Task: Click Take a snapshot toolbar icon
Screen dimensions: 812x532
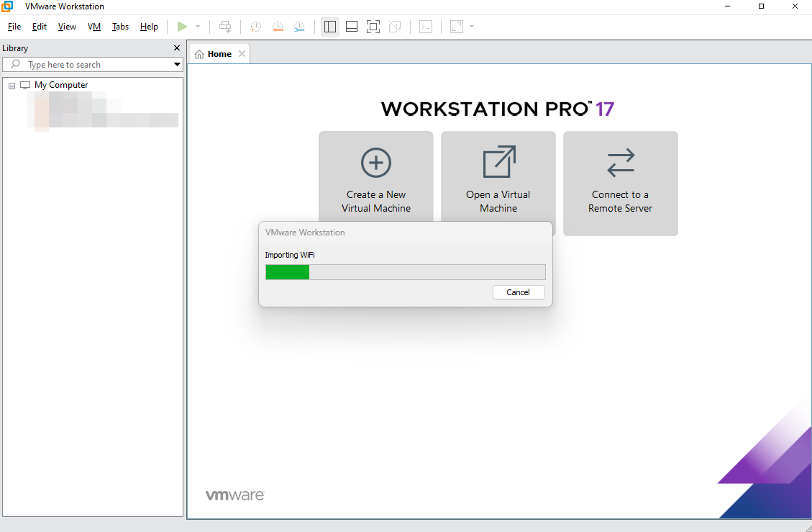Action: (x=255, y=27)
